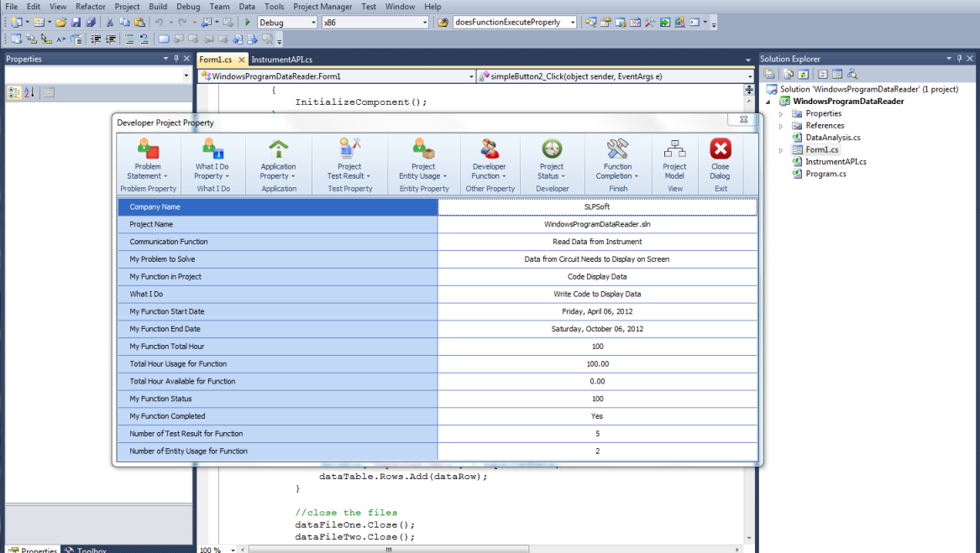Click the Alphabetical sort icon in Properties panel

click(x=29, y=92)
